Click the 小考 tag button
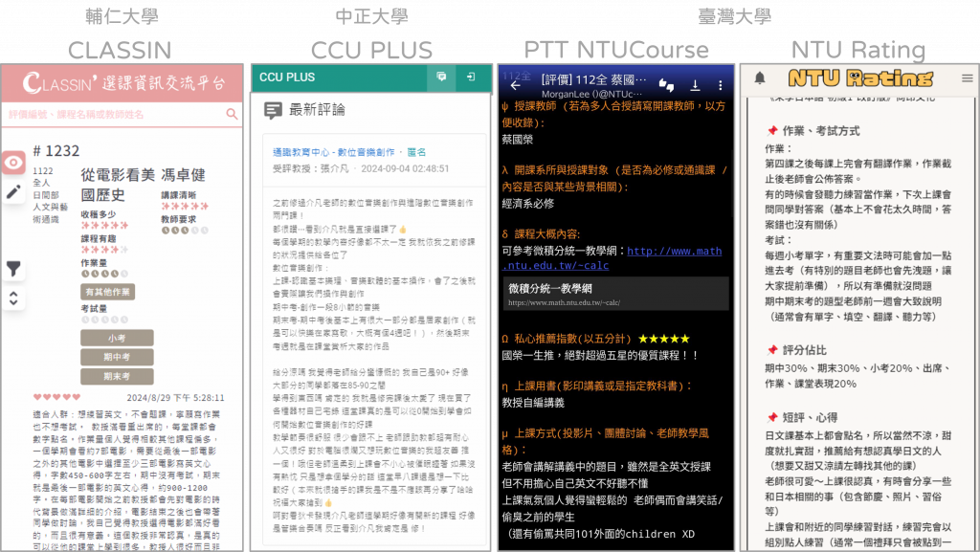The width and height of the screenshot is (980, 552). click(117, 338)
